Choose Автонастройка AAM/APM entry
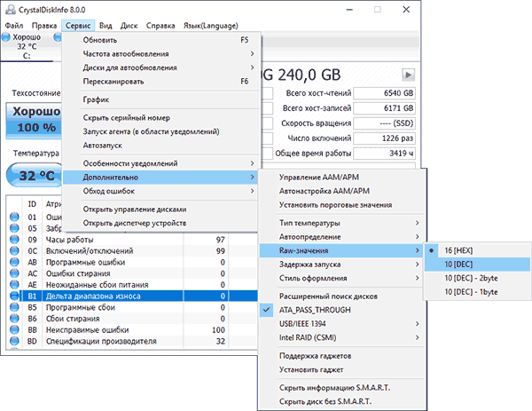 pos(341,191)
